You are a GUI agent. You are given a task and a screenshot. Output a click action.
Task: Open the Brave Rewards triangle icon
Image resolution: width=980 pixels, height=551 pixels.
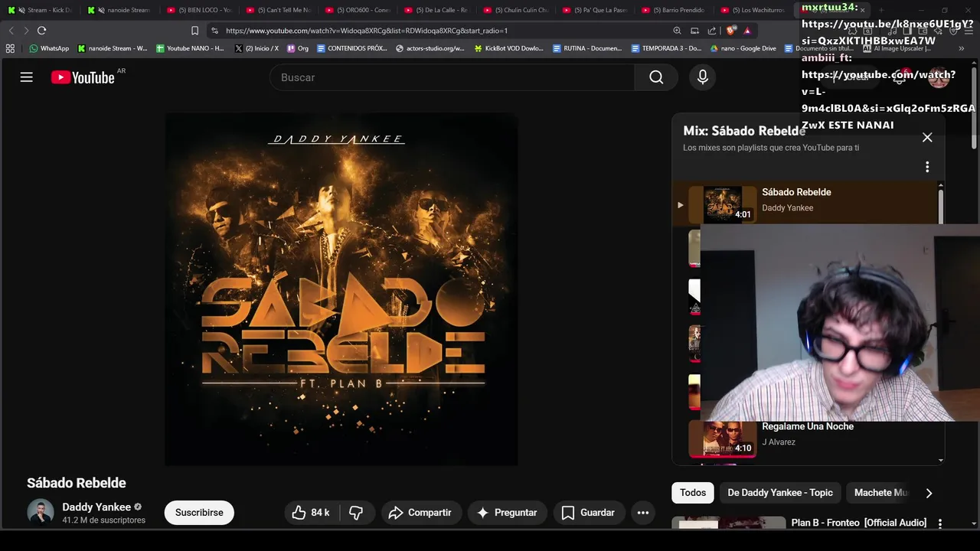(747, 31)
